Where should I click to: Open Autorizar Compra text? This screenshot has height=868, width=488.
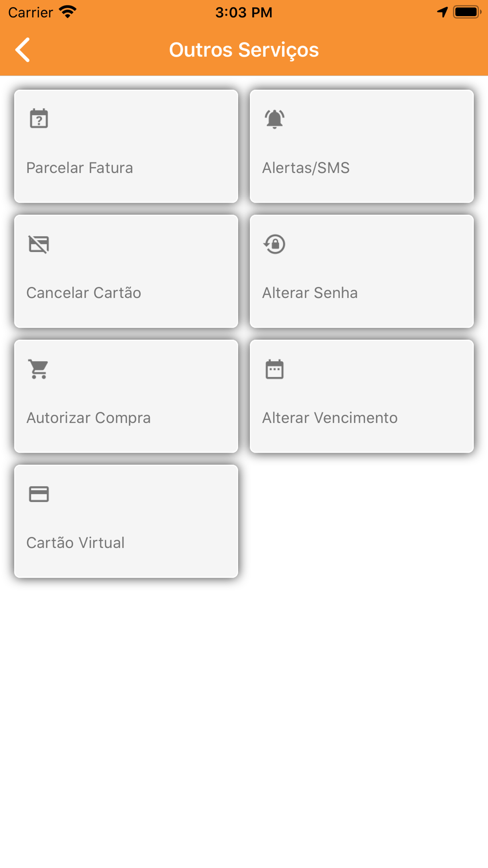(88, 418)
